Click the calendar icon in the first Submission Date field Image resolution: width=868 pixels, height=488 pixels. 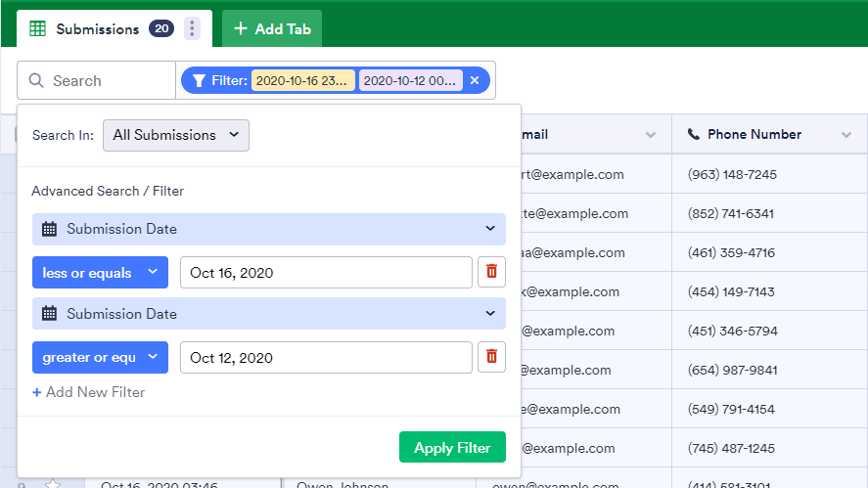point(49,229)
